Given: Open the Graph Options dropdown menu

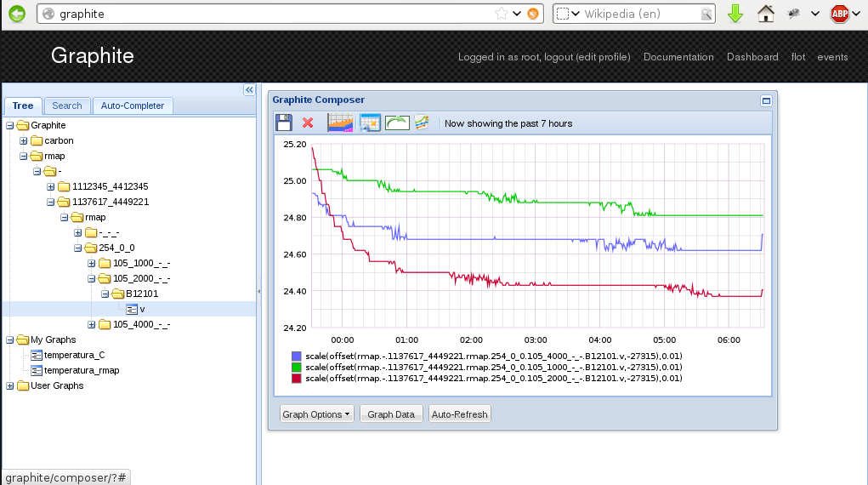Looking at the screenshot, I should click(316, 414).
